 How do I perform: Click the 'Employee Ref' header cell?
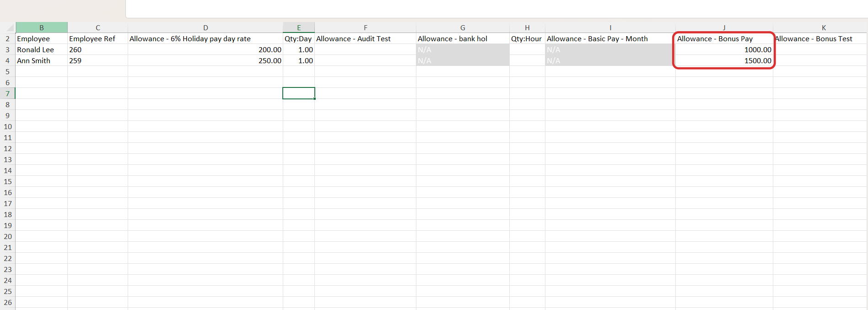tap(98, 38)
